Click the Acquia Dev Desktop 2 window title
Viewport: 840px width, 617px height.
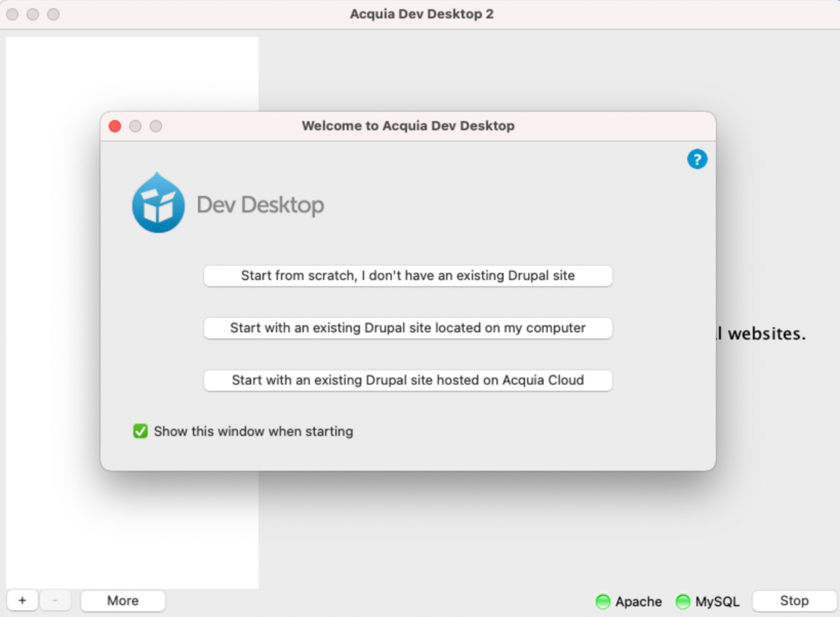(422, 14)
